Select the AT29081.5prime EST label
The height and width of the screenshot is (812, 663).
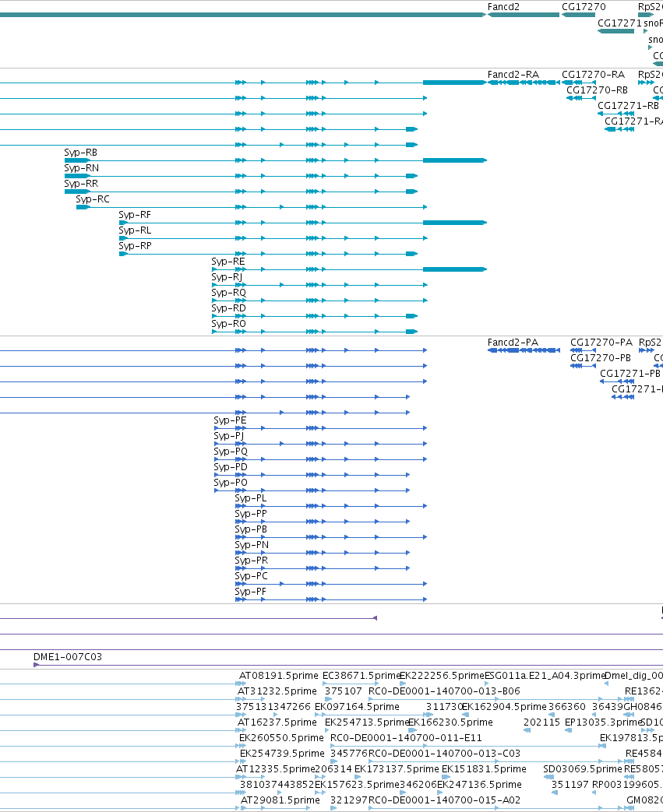(x=280, y=800)
